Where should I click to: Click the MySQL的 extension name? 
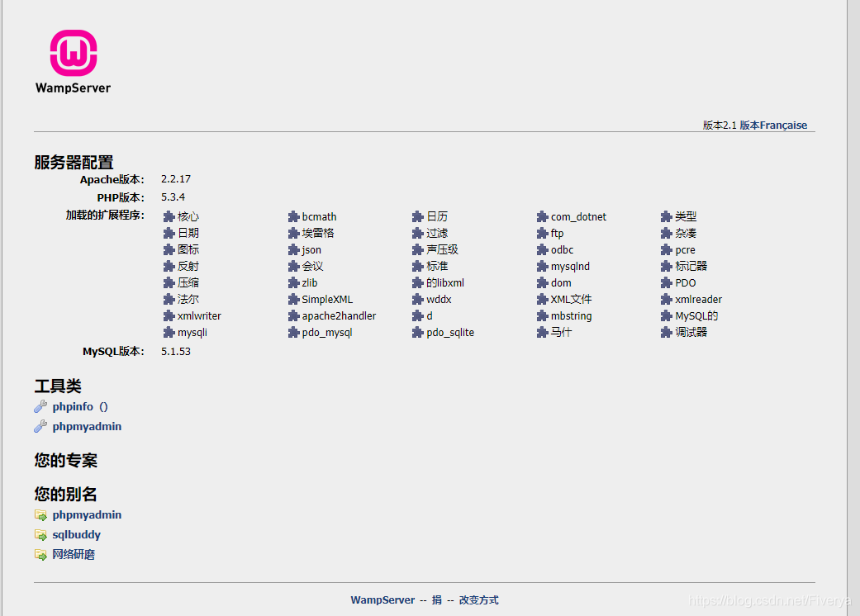tap(696, 315)
